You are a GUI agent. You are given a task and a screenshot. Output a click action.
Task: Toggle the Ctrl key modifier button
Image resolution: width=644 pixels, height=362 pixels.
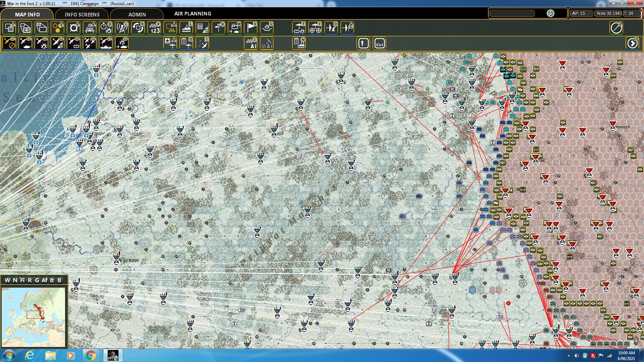click(379, 44)
